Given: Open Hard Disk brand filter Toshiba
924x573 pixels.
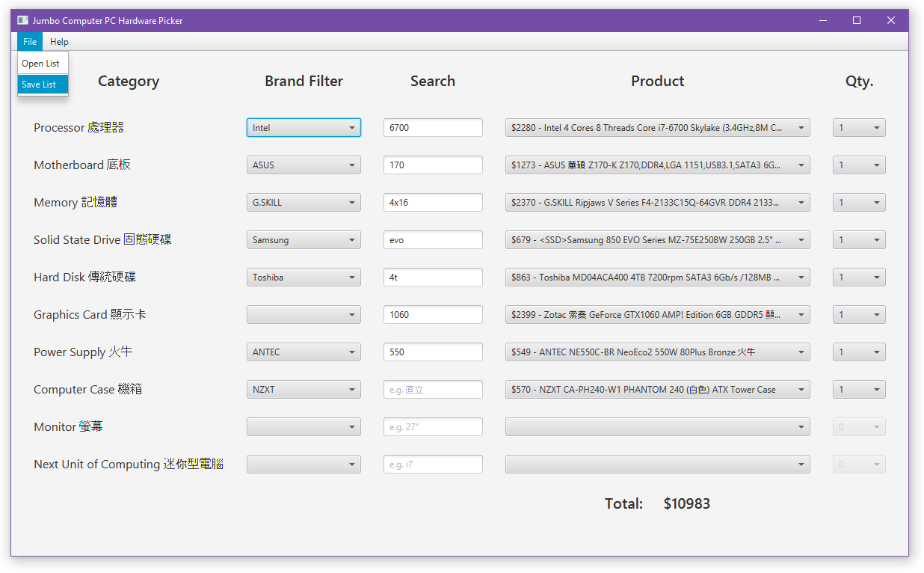Looking at the screenshot, I should pos(304,278).
